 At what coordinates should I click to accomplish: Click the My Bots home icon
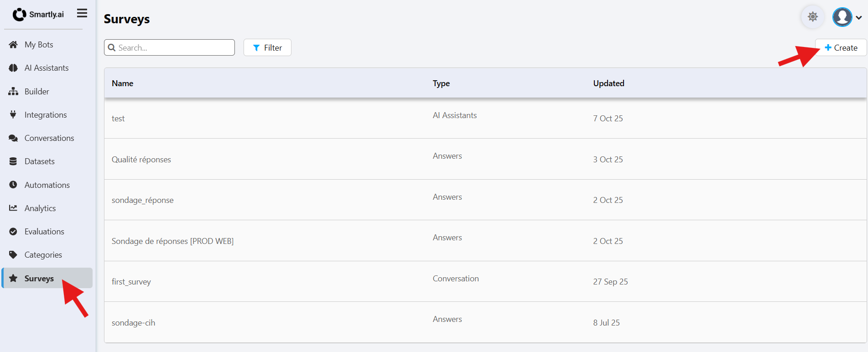coord(13,45)
